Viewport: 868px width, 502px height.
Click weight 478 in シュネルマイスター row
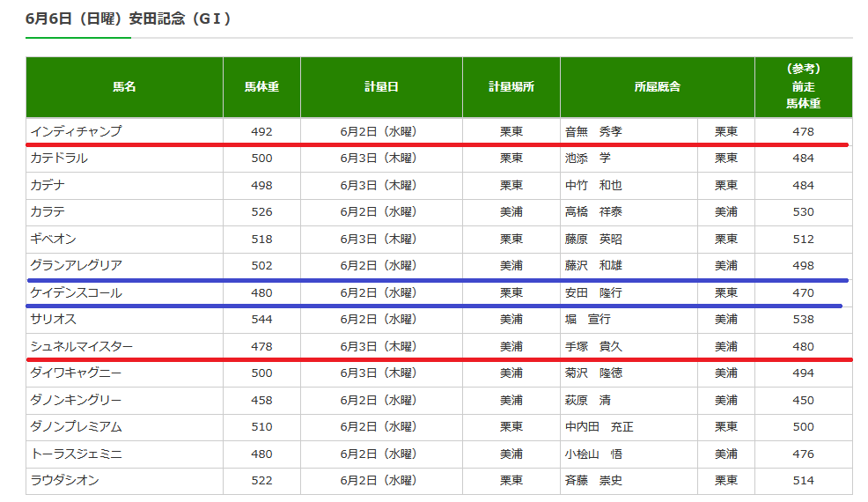[x=261, y=347]
